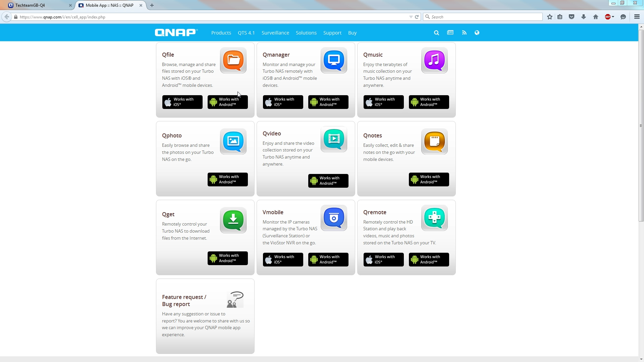This screenshot has height=362, width=644.
Task: Open the website search magnifier icon
Action: [436, 33]
